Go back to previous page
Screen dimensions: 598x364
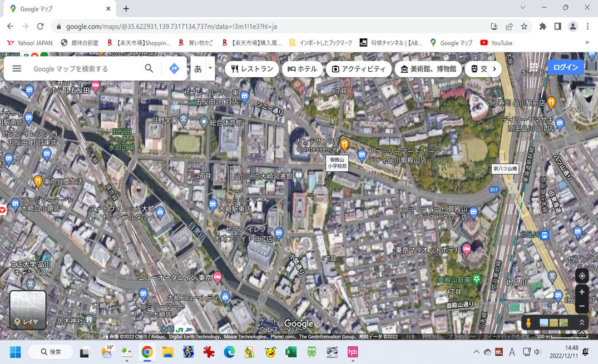tap(11, 26)
